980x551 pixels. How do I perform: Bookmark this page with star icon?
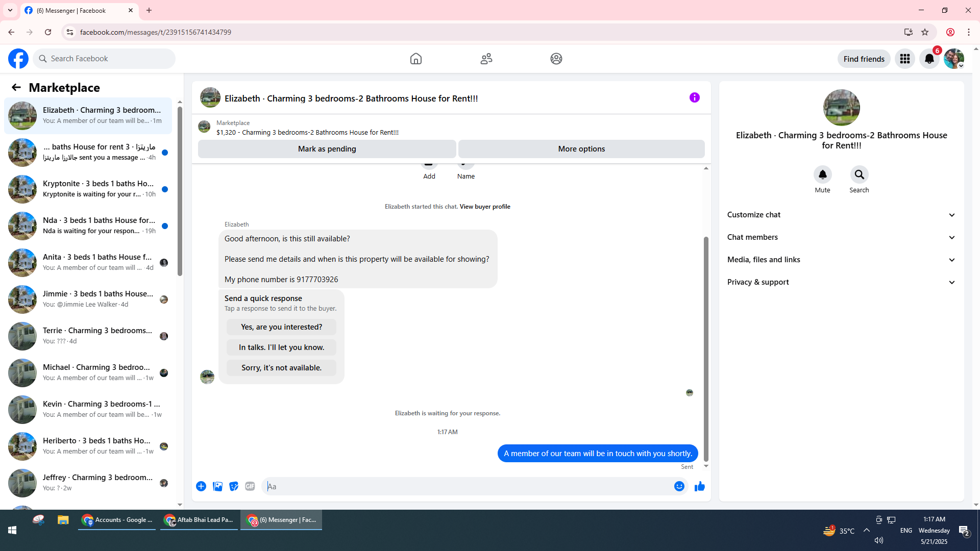924,32
